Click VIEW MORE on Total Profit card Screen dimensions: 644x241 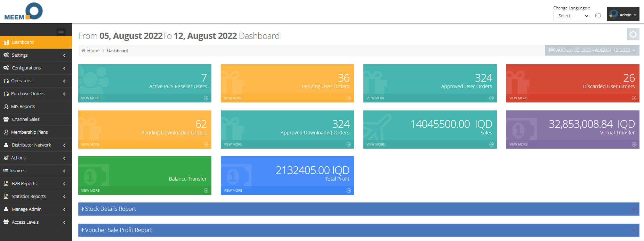[x=233, y=191]
